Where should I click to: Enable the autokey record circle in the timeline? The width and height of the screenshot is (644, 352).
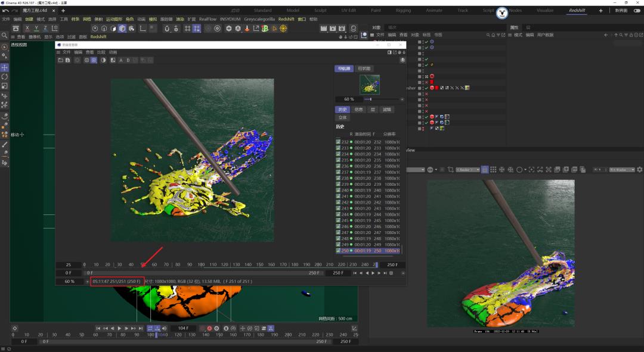point(210,328)
